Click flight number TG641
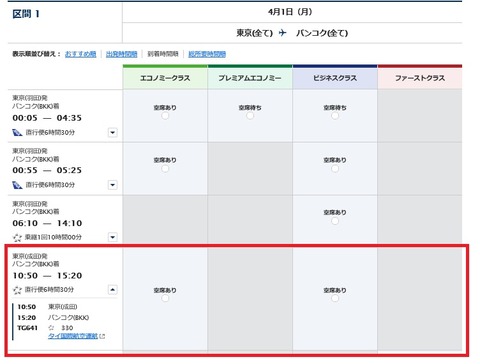Viewport: 480px width, 364px height. coord(27,328)
